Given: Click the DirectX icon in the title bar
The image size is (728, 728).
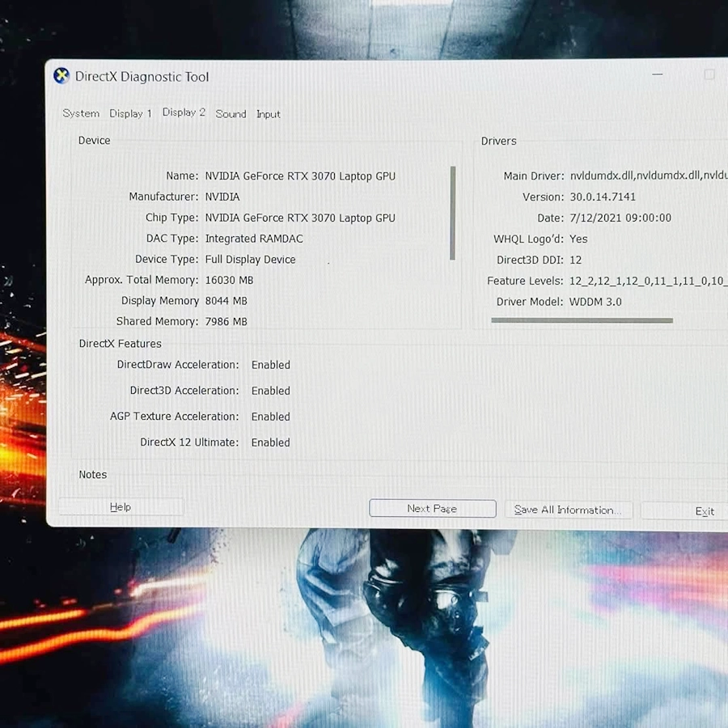Looking at the screenshot, I should (x=61, y=76).
